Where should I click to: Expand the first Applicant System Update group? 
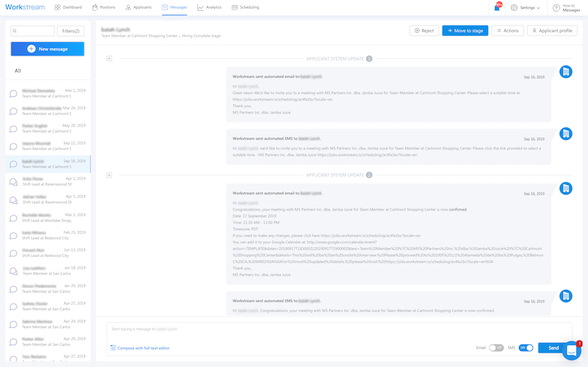point(109,58)
